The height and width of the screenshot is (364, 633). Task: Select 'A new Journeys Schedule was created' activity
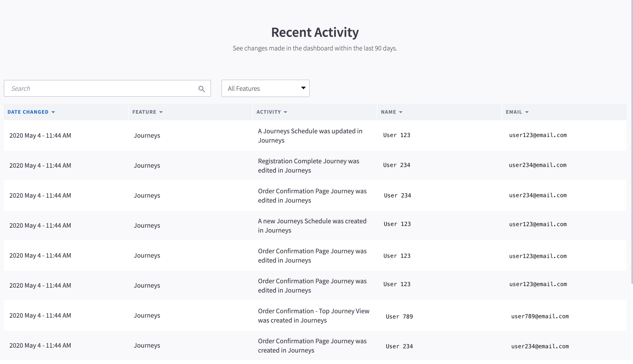point(312,226)
